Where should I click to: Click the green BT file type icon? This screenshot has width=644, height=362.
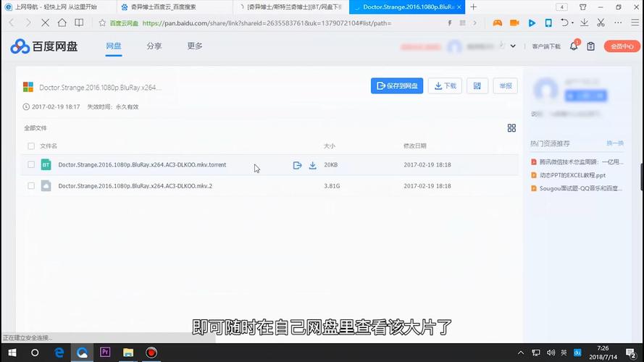(x=46, y=164)
